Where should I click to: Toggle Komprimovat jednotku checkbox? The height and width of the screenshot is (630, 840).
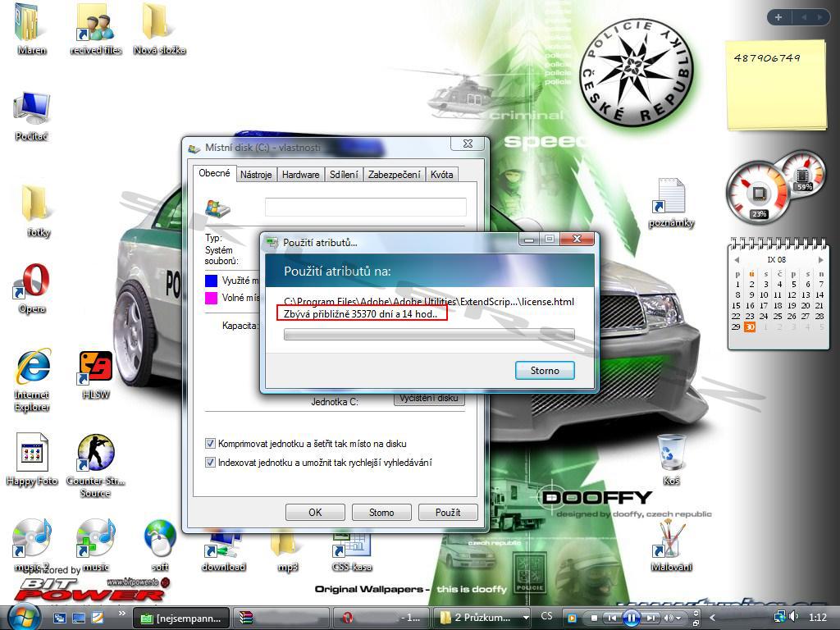click(211, 444)
